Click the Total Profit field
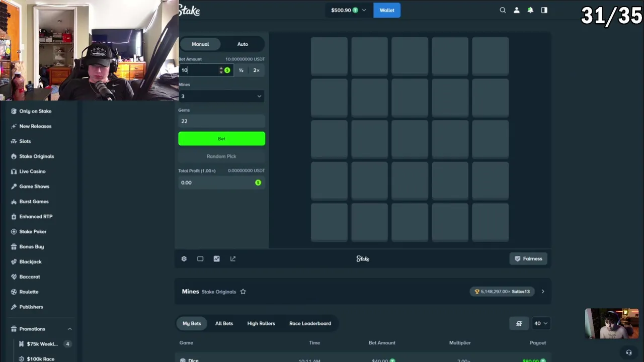 [x=221, y=183]
